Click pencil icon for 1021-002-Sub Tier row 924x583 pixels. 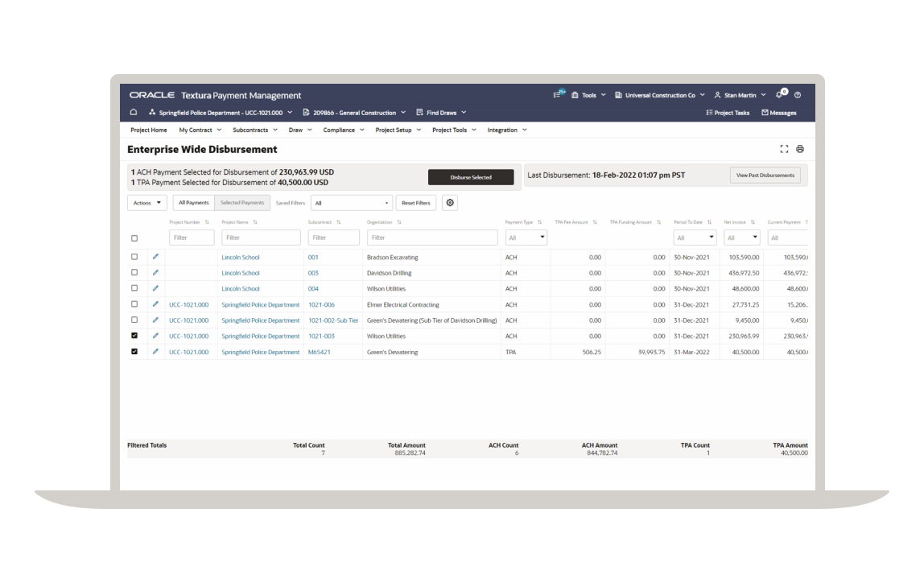click(x=155, y=320)
